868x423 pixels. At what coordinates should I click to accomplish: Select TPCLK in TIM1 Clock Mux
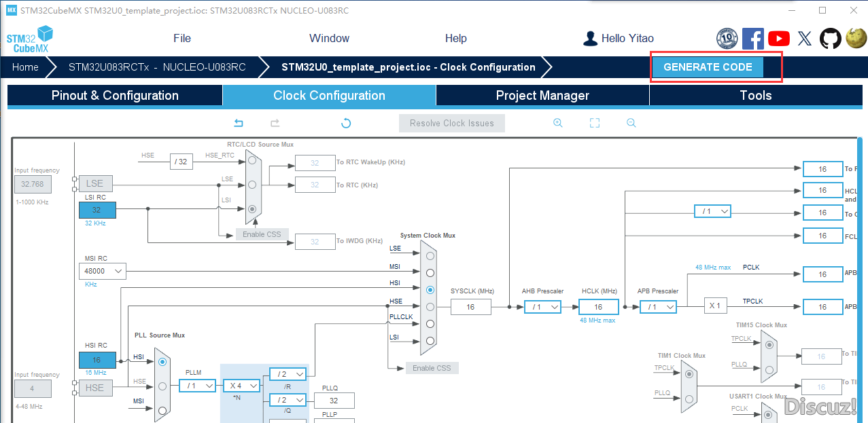pos(689,373)
